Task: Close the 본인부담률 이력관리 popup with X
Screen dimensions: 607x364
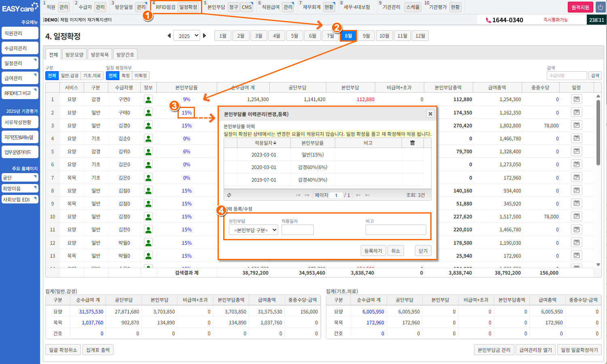Action: (x=430, y=114)
